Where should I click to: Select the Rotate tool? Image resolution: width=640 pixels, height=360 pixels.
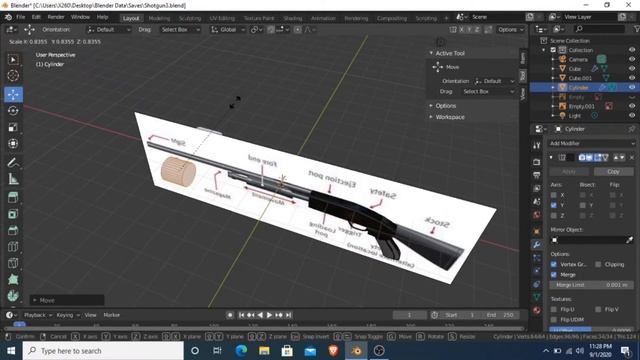pos(13,111)
